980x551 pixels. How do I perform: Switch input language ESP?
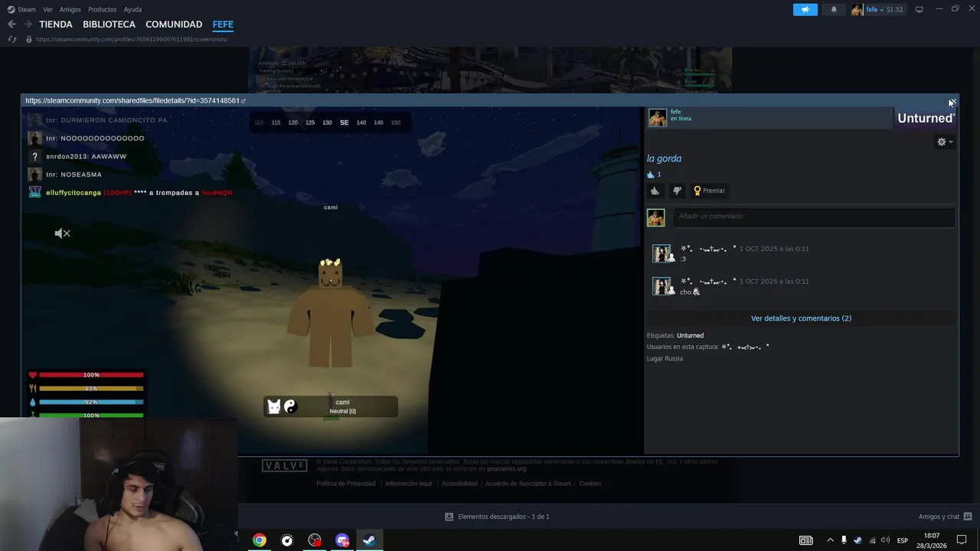coord(903,540)
